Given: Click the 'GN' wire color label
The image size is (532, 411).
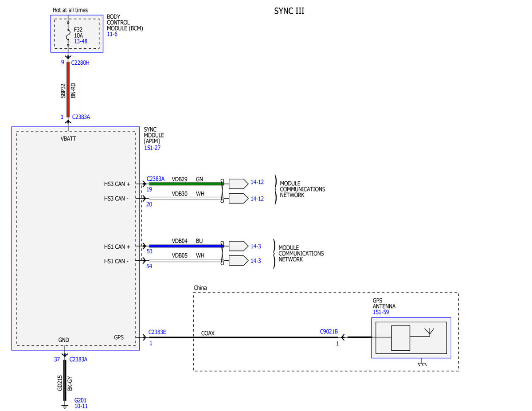Looking at the screenshot, I should [199, 179].
